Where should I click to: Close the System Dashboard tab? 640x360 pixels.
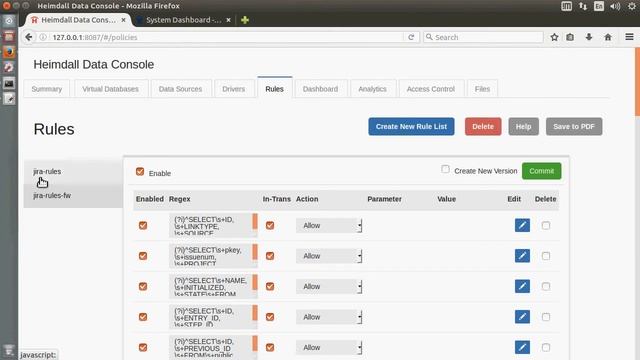228,20
